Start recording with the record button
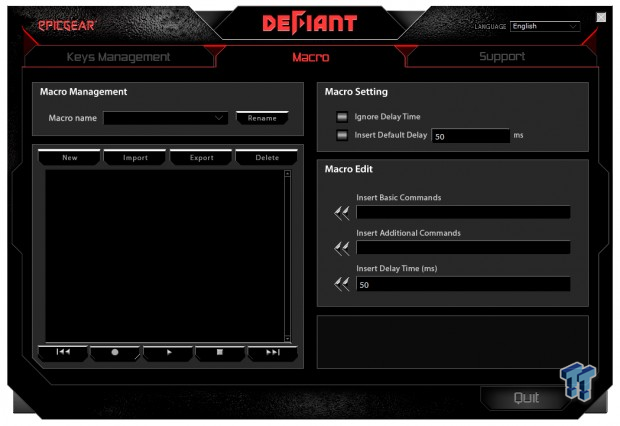The image size is (620, 426). [115, 352]
